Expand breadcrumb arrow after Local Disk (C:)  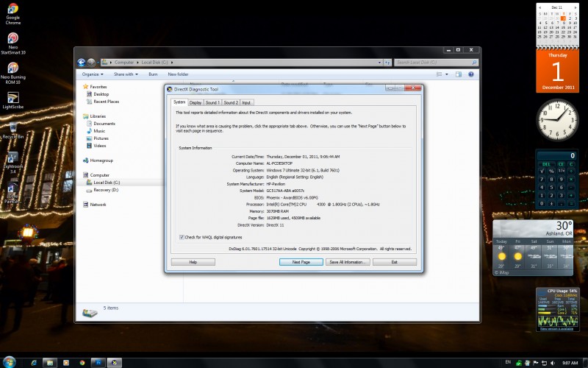[172, 63]
